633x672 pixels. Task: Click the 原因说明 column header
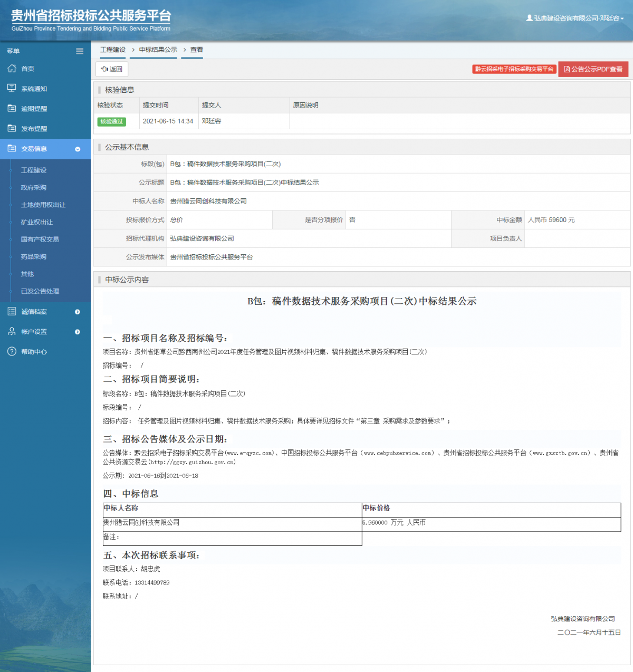pyautogui.click(x=306, y=105)
